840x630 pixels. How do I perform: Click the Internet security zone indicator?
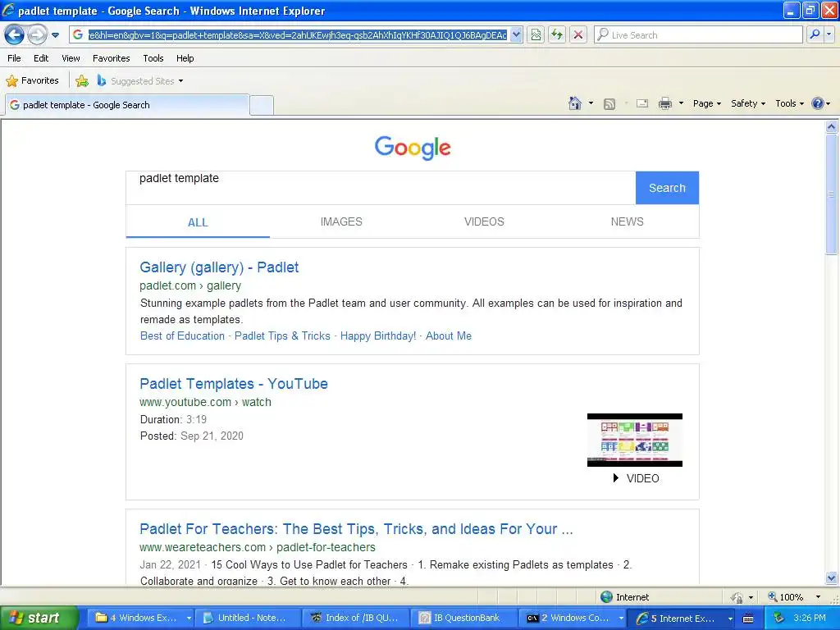click(x=624, y=597)
